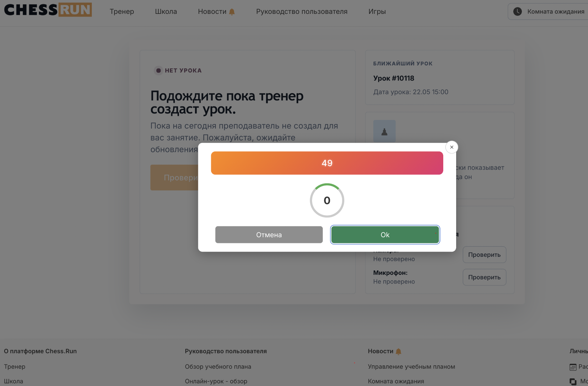Open the footer Комната ожидания link
Screen dimensions: 588x386
tap(396, 381)
